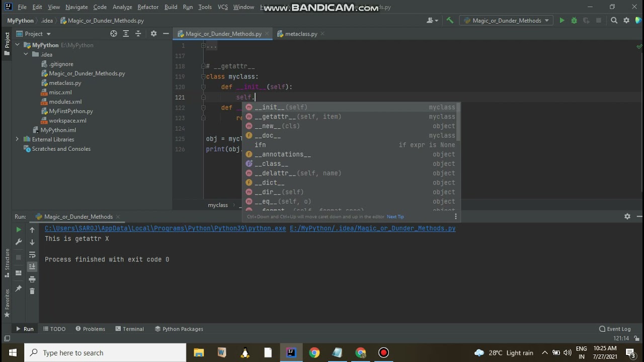Screen dimensions: 644x362
Task: Rerun program with green arrow in Run panel
Action: (19, 230)
